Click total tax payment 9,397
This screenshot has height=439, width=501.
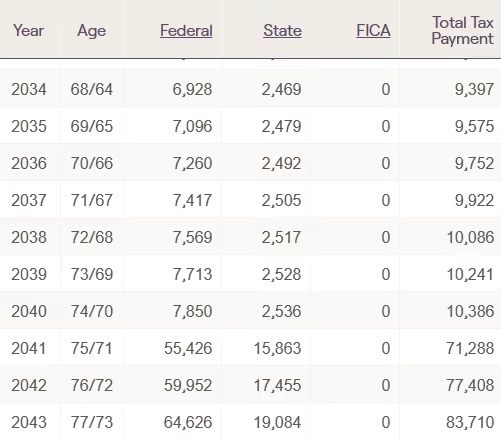[x=474, y=89]
